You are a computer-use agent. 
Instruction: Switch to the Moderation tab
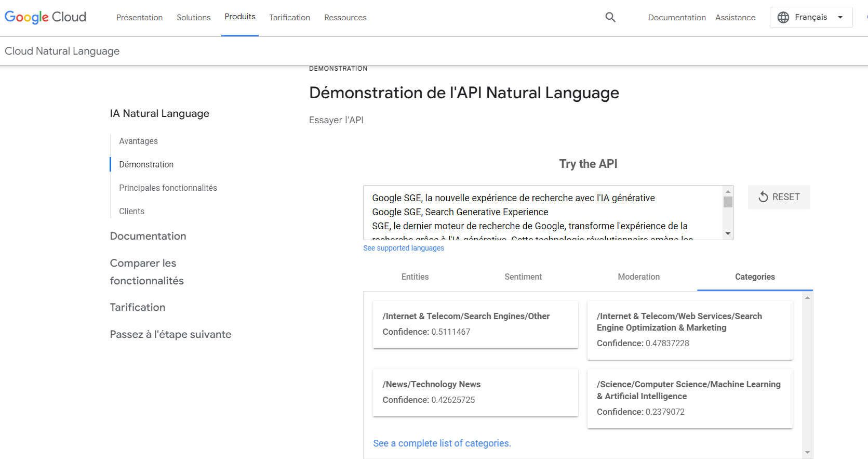pyautogui.click(x=639, y=277)
